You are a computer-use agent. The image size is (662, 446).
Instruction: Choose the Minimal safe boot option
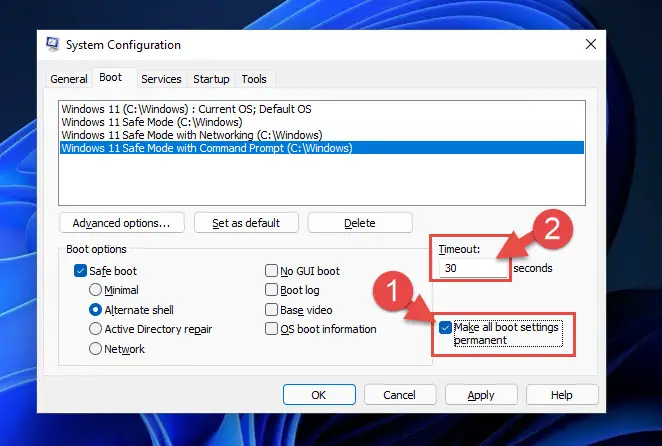click(95, 290)
